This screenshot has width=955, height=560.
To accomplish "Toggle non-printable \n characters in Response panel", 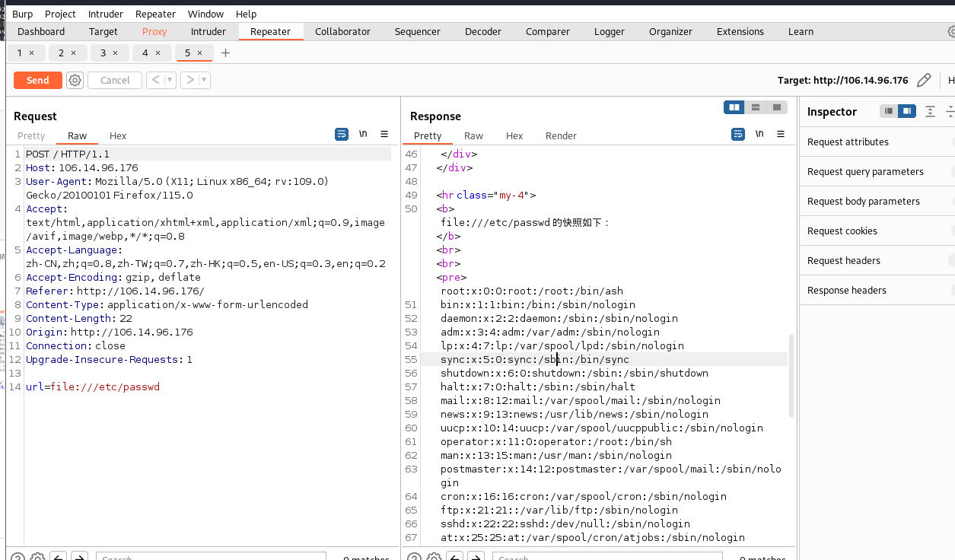I will coord(759,134).
